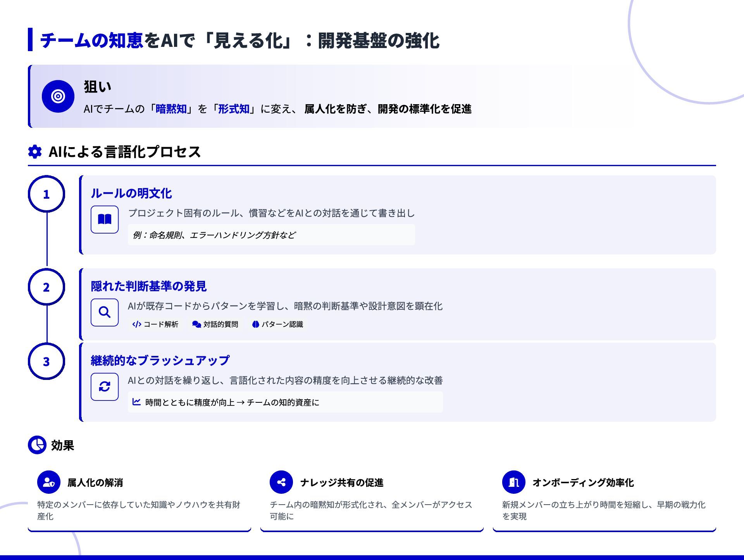Click the line chart icon in 時間とともに note

point(136,402)
